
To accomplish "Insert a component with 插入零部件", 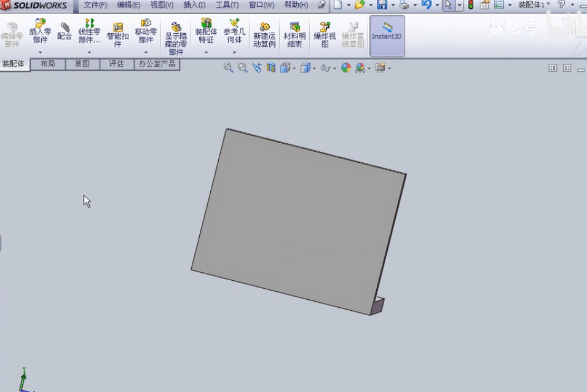I will [x=40, y=31].
